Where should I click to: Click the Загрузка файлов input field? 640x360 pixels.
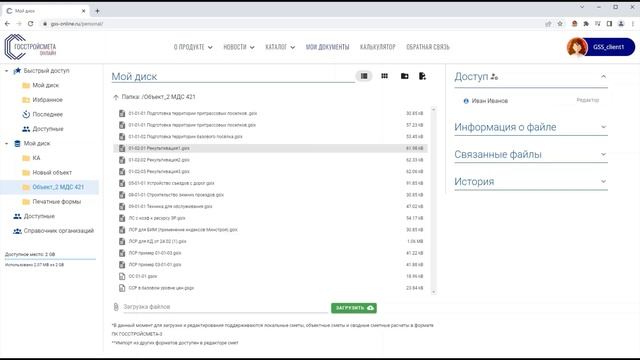(x=225, y=307)
